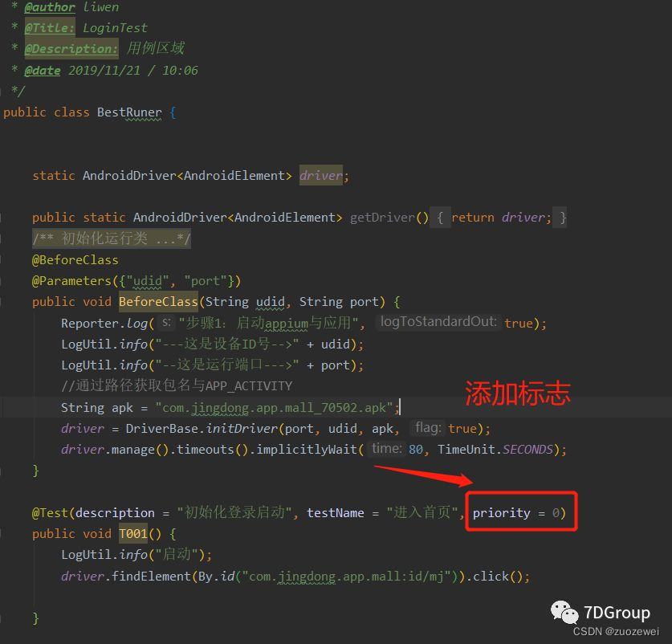Click the initDriver method call
The height and width of the screenshot is (644, 672).
(242, 429)
